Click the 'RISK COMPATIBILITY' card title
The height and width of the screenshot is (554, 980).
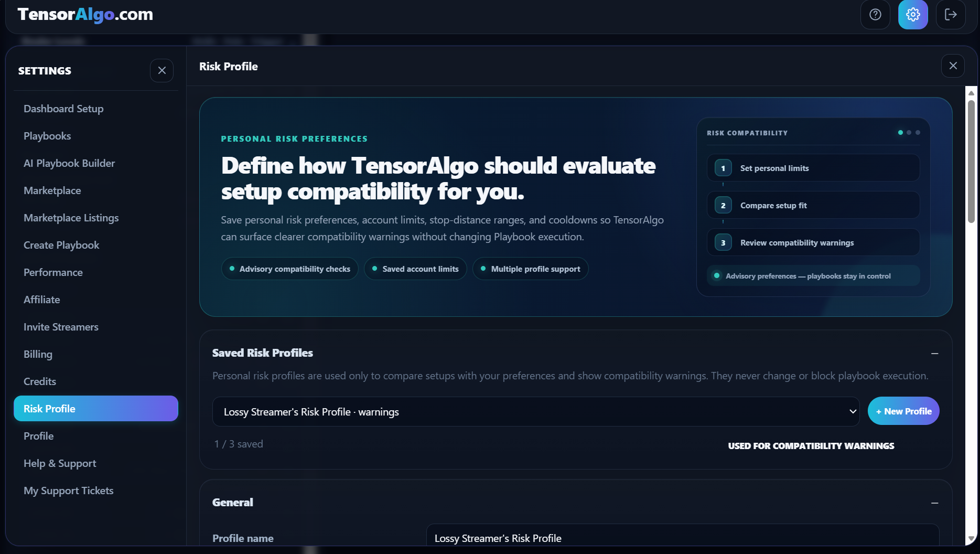(x=747, y=133)
